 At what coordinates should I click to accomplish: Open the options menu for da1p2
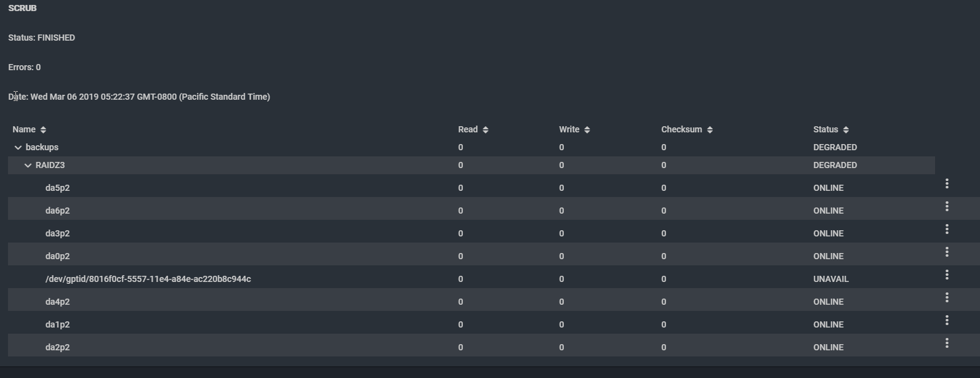click(947, 320)
